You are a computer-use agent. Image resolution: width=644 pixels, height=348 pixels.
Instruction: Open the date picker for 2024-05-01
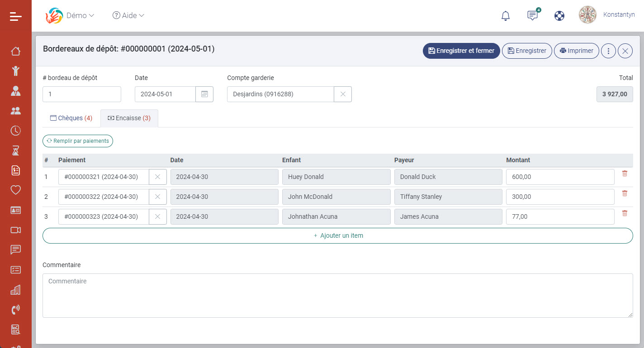point(204,94)
